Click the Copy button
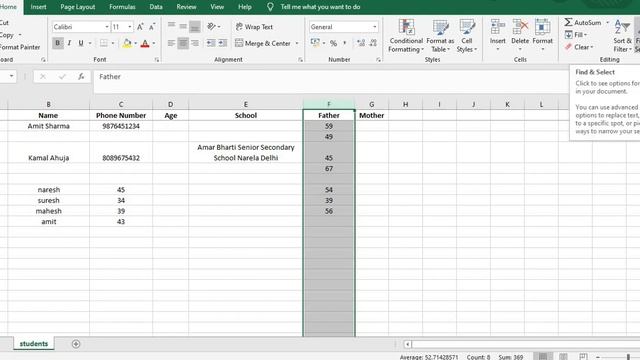640x360 pixels. tap(7, 35)
